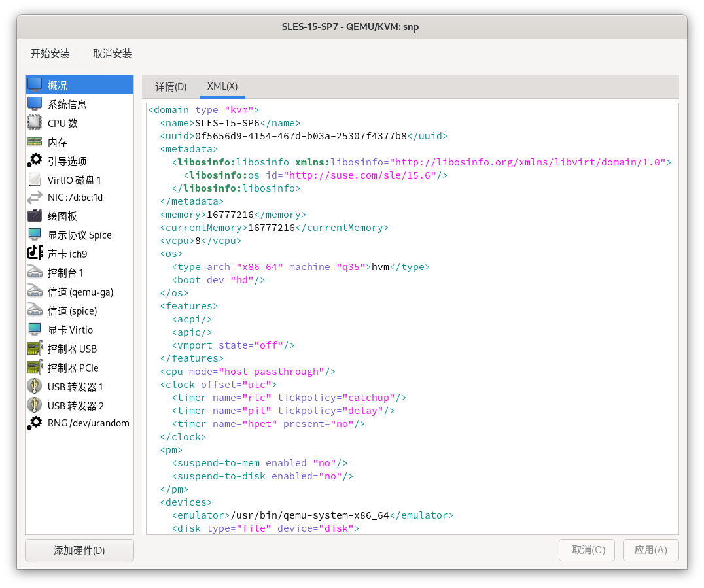704x588 pixels.
Task: Click the 声卡 ich9 sound icon
Action: 35,254
